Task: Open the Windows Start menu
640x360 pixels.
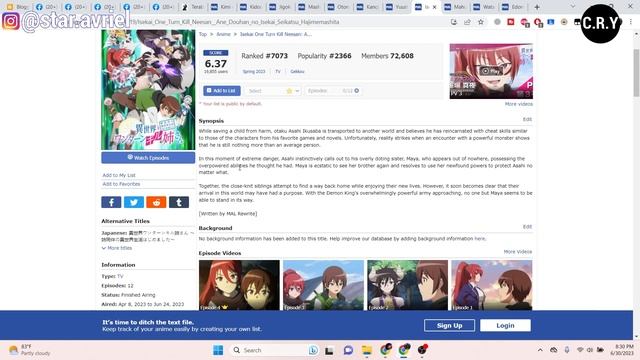Action: click(218, 350)
